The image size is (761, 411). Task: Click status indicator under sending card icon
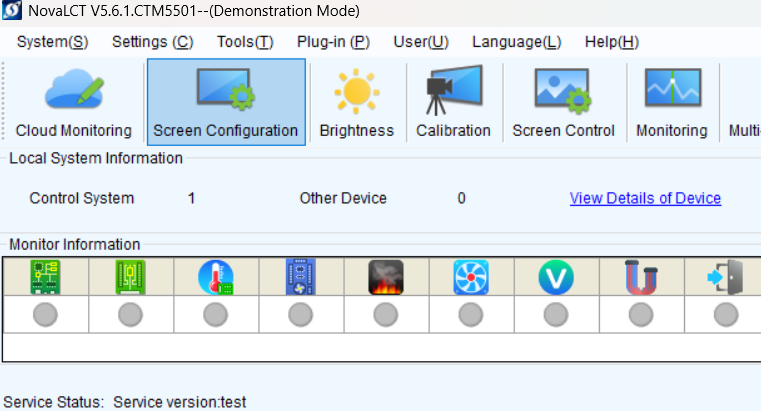point(45,315)
